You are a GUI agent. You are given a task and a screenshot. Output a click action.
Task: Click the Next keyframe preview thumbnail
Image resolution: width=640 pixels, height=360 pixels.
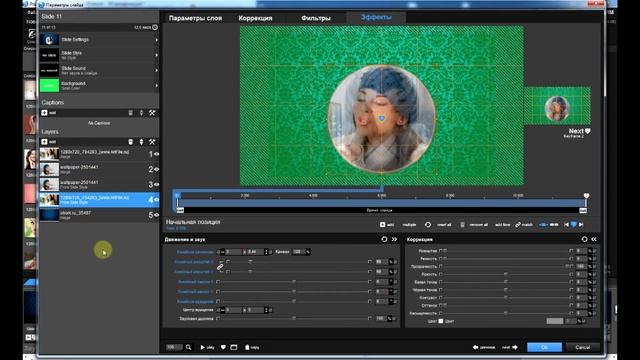(x=557, y=106)
